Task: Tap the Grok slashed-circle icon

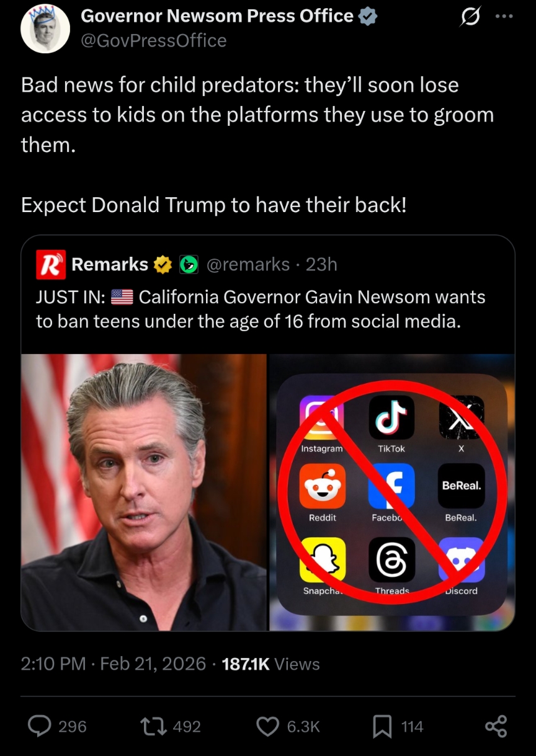Action: (x=469, y=18)
